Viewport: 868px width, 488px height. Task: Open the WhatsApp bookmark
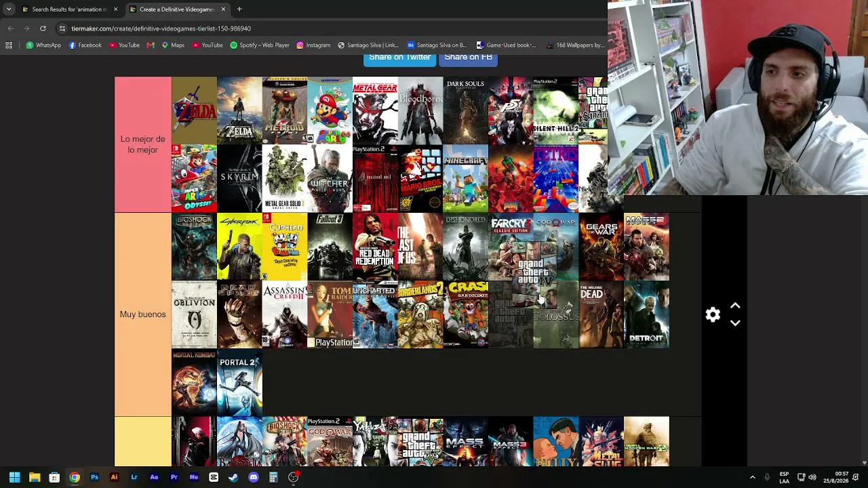click(x=43, y=45)
